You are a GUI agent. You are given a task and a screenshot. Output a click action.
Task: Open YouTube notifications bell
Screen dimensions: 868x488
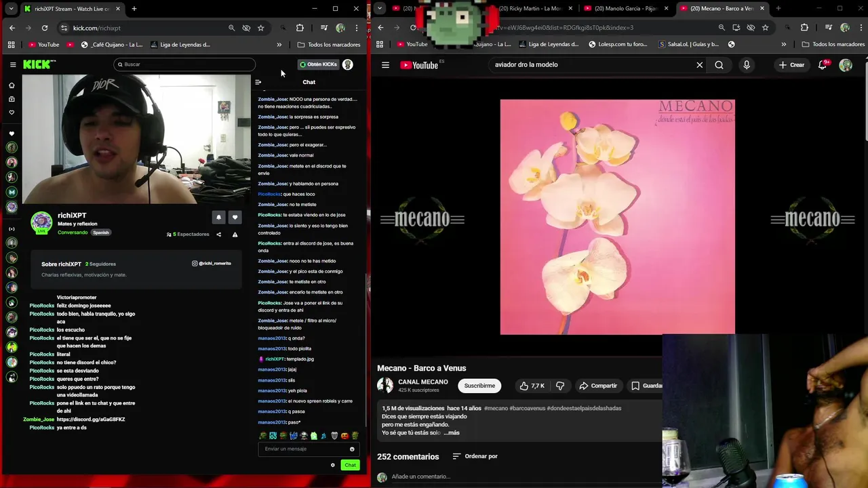click(823, 65)
